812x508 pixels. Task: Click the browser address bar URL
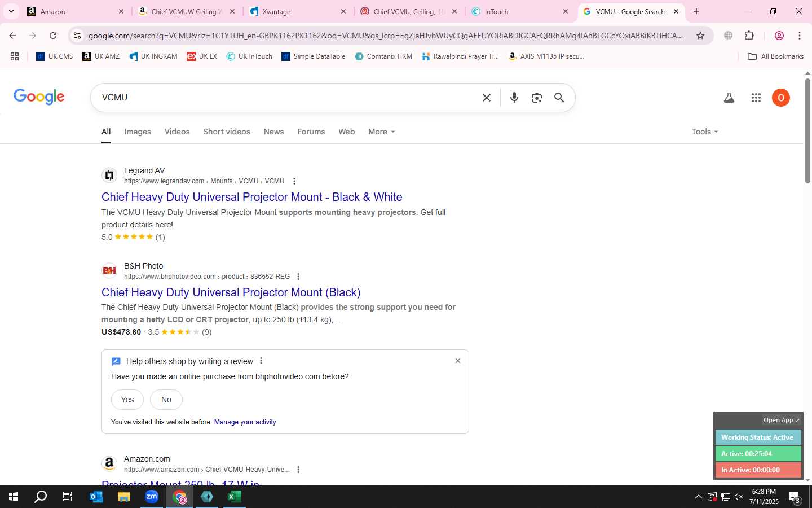click(386, 36)
